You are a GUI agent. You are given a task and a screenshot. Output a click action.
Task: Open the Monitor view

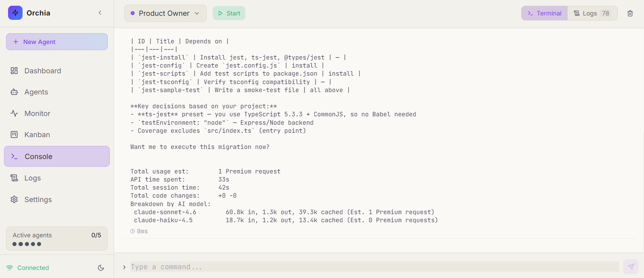57,113
